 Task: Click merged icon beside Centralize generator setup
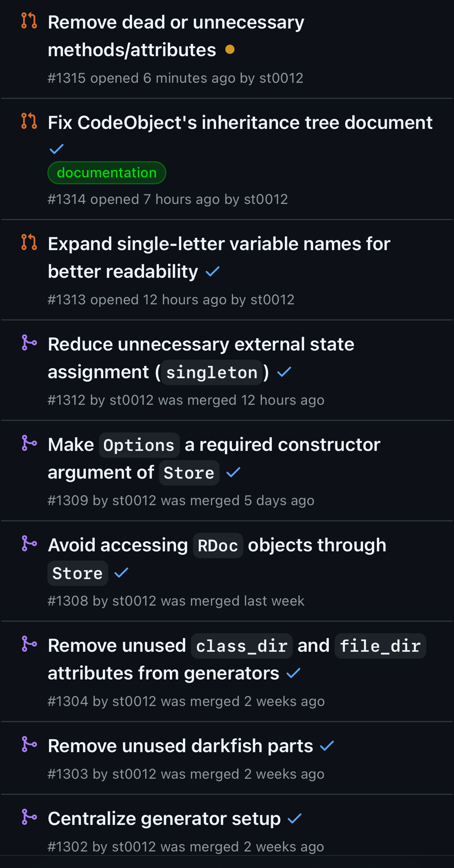[29, 817]
